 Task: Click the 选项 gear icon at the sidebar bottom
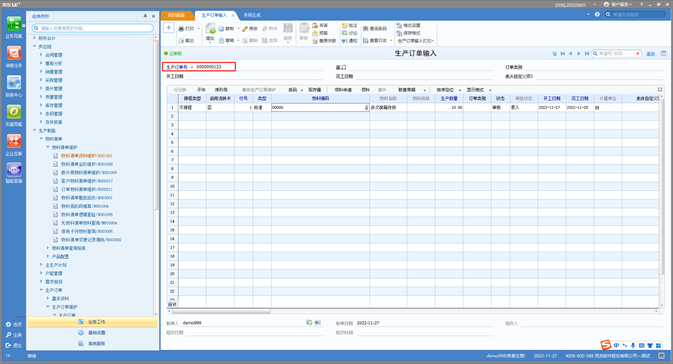[x=8, y=325]
